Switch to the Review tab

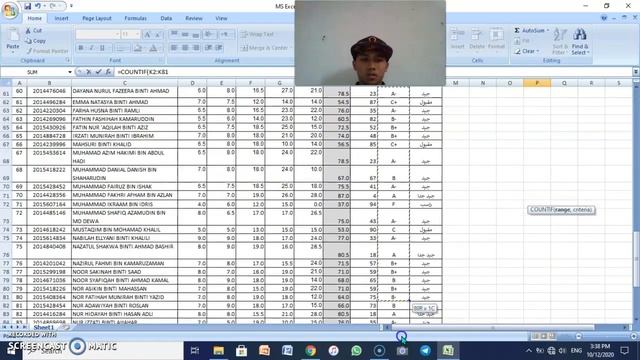(193, 18)
